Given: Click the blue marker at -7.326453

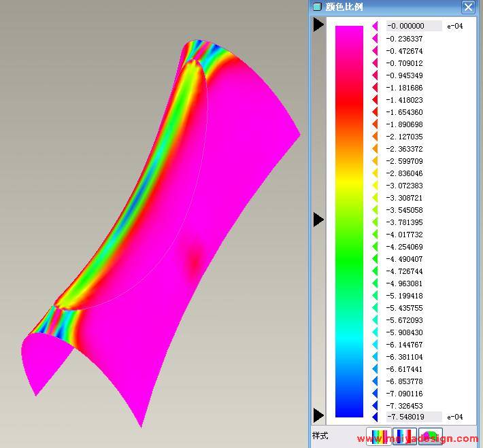Looking at the screenshot, I should 375,406.
